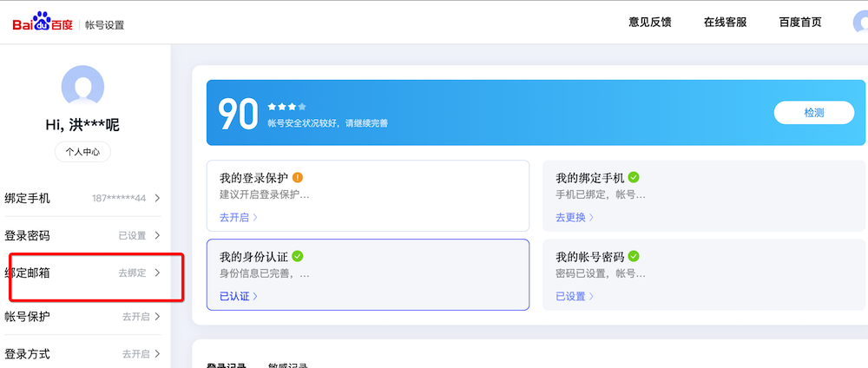The height and width of the screenshot is (368, 868).
Task: Expand the 绑定邮箱 row chevron
Action: (x=157, y=273)
